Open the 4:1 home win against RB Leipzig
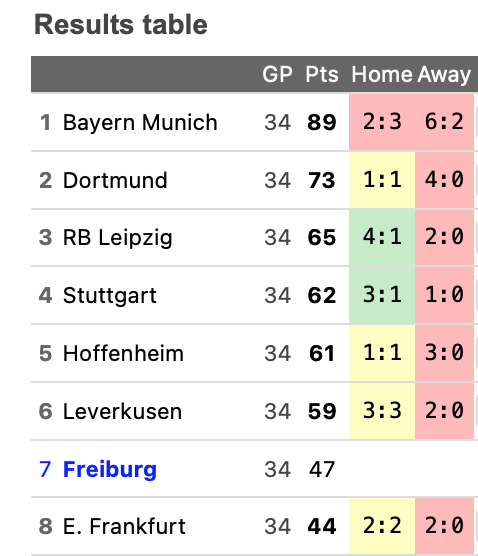The height and width of the screenshot is (556, 478). tap(382, 237)
